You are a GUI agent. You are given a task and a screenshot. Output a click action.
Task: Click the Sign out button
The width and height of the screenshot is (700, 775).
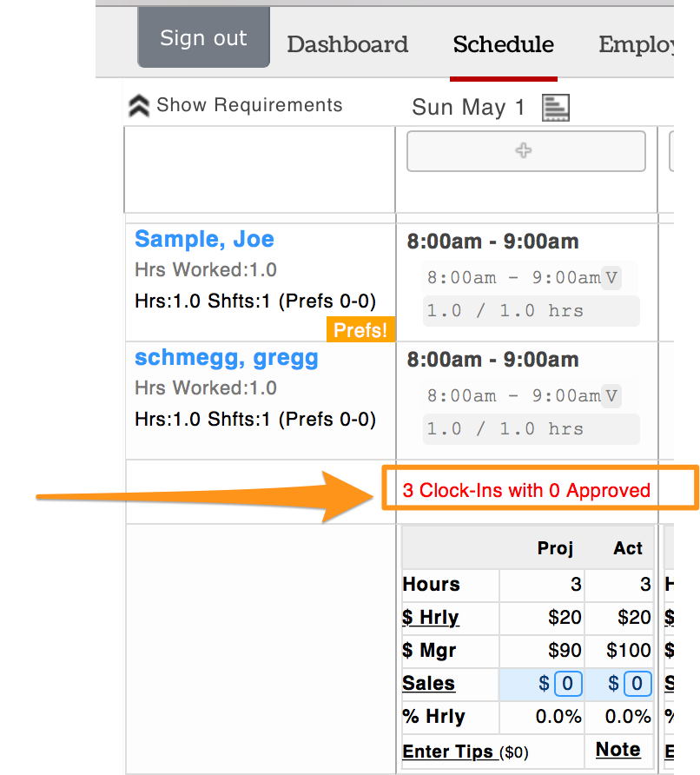pos(203,37)
